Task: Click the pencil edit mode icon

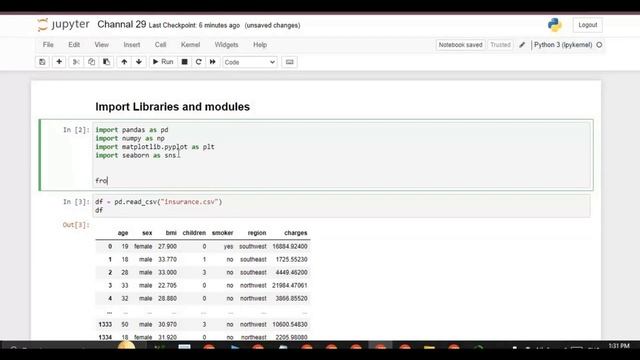Action: [x=522, y=45]
